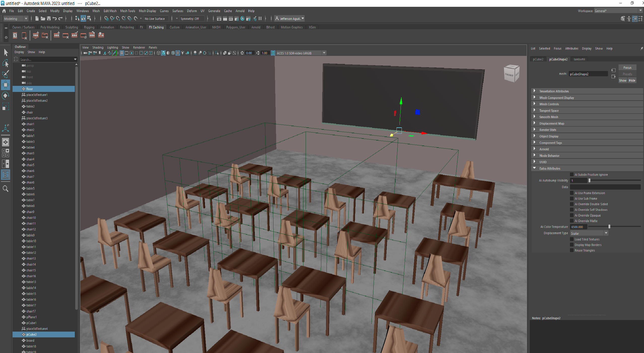Expand Mesh Component Display section

click(x=587, y=98)
